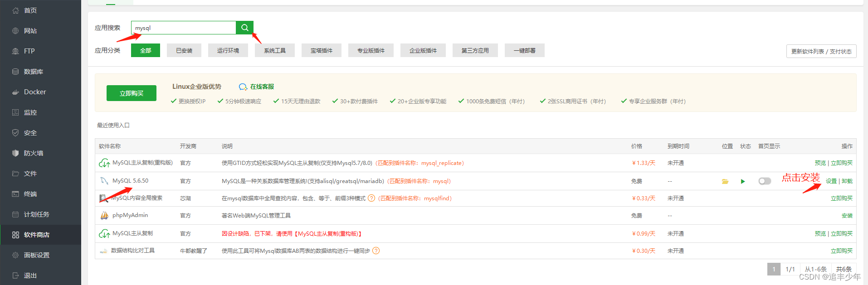Click 预览 link for MySQL主从复制(重构版)
868x285 pixels.
820,163
